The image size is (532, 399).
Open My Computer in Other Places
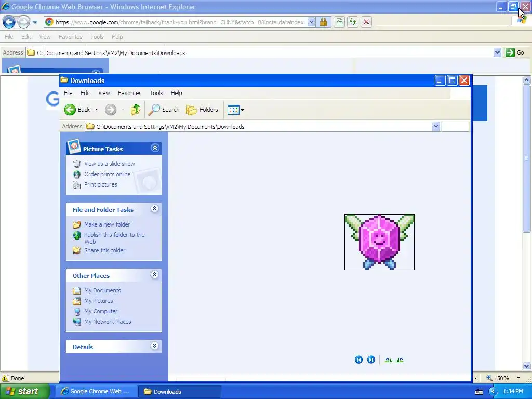(101, 311)
